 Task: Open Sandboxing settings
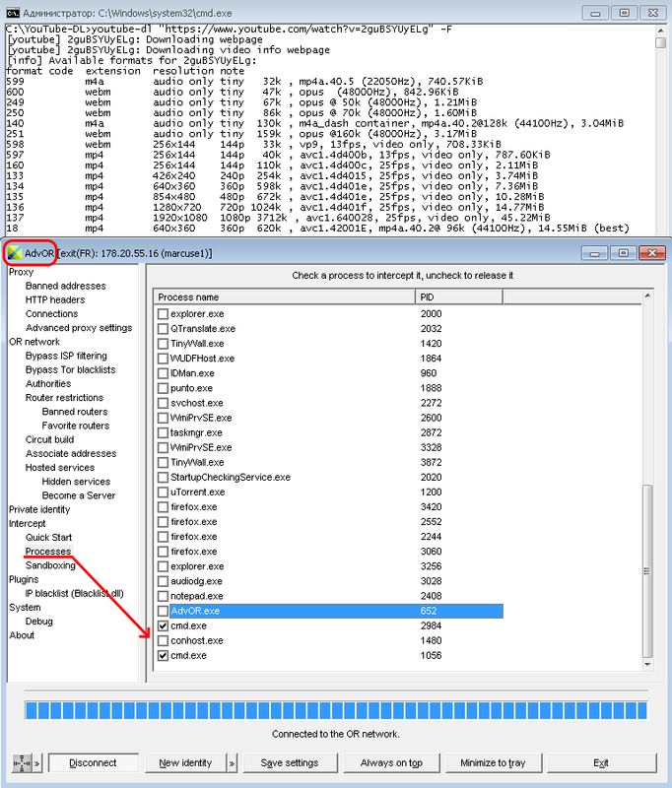tap(50, 565)
